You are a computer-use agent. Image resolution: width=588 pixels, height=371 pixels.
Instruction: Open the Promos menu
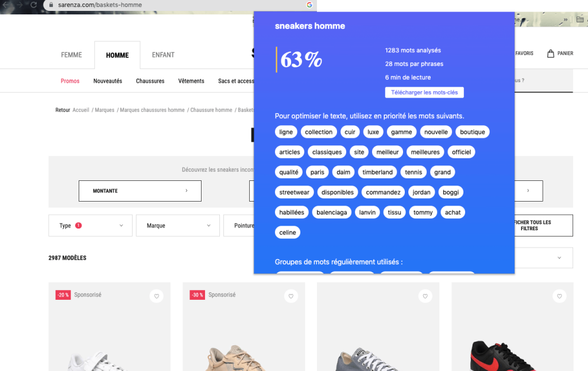coord(70,80)
